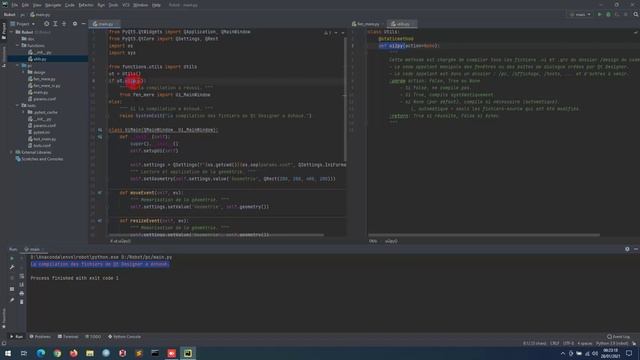This screenshot has width=640, height=360.
Task: Open the Tools menu
Action: [x=113, y=5]
